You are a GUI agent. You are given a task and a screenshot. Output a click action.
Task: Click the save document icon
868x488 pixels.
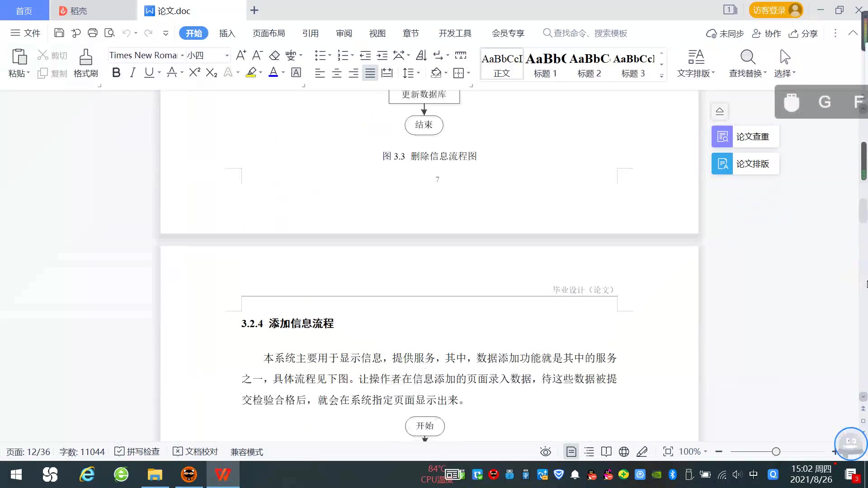pyautogui.click(x=59, y=33)
